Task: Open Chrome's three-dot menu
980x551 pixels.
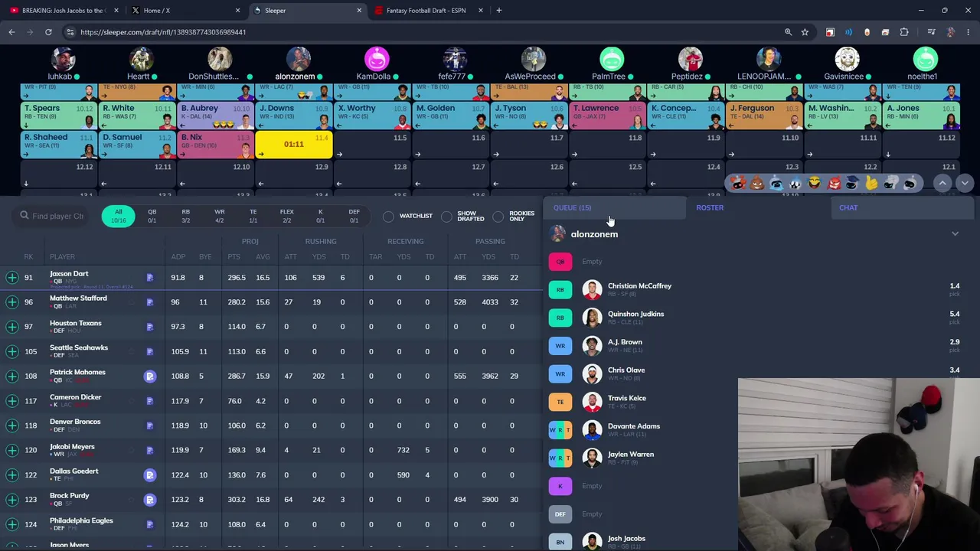Action: pos(968,32)
